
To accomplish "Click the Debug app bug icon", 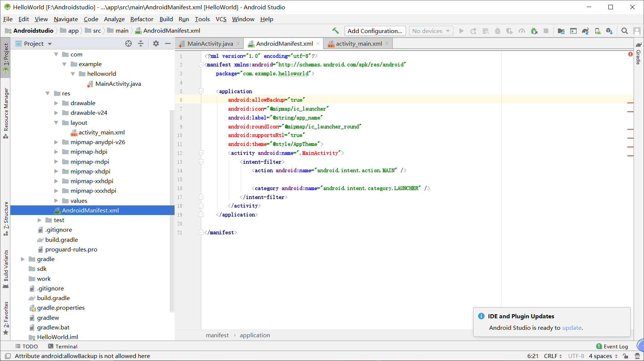I will (498, 31).
